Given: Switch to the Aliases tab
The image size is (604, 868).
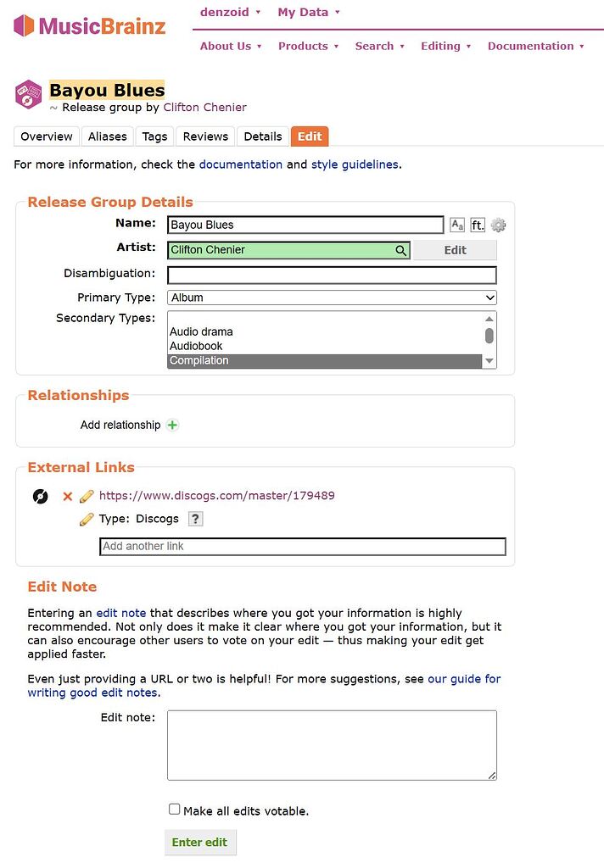Looking at the screenshot, I should (107, 136).
